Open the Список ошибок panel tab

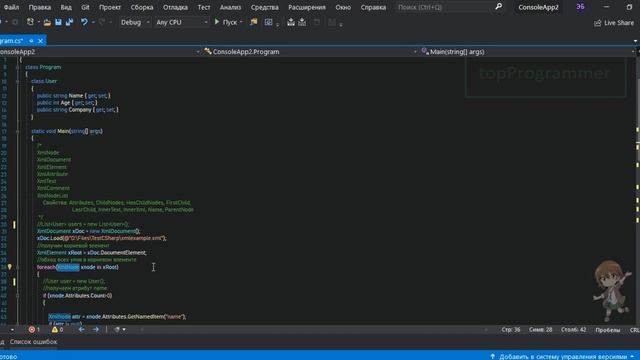(33, 342)
